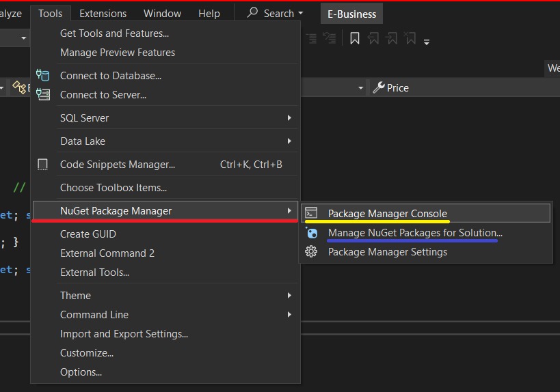Click the Connect to Database plug icon
This screenshot has height=392, width=560.
(x=43, y=76)
